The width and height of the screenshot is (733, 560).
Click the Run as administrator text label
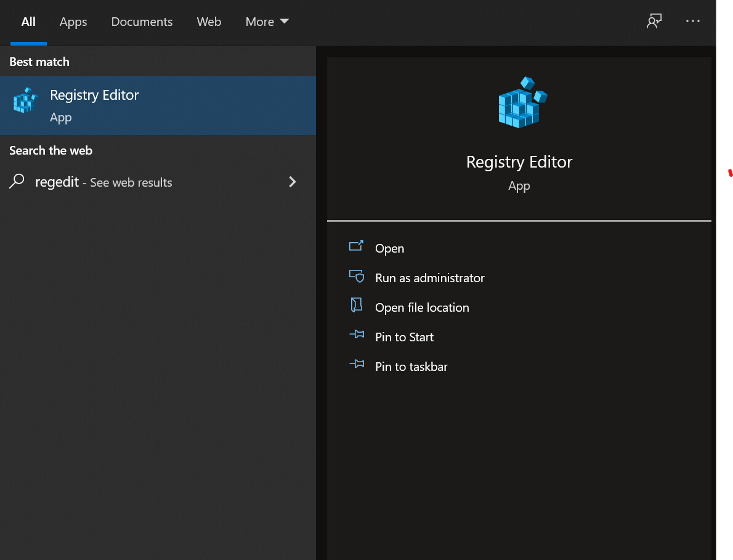429,278
